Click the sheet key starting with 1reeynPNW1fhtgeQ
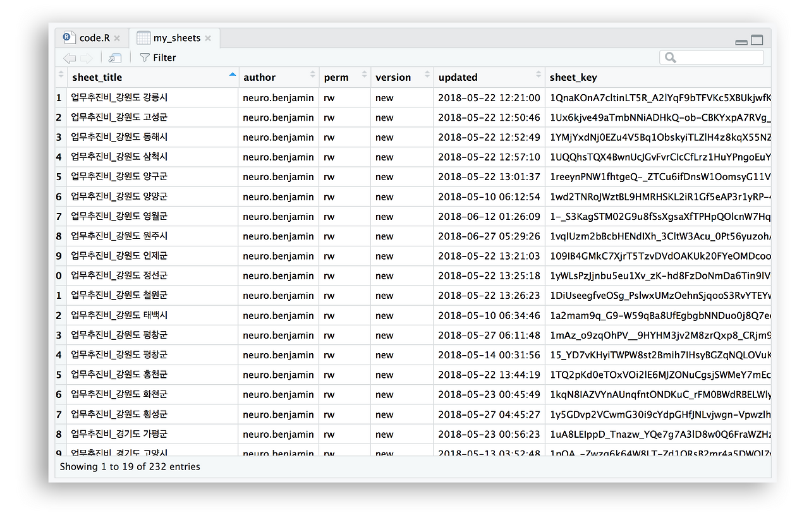The width and height of the screenshot is (809, 532). [x=660, y=177]
